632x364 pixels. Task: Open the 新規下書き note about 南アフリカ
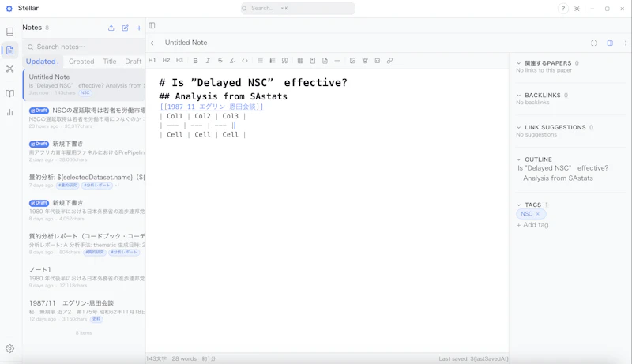[85, 152]
